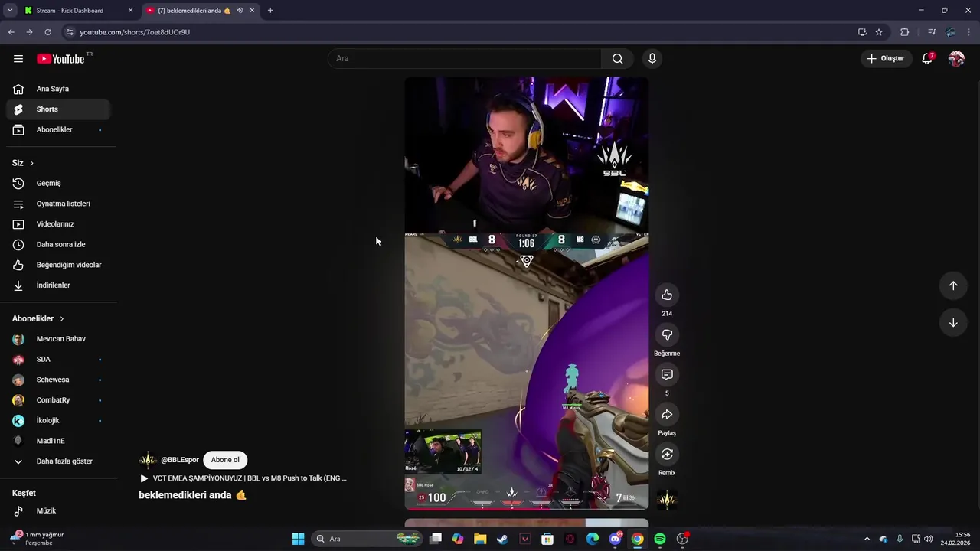The image size is (980, 551).
Task: Open linked VCT EMEA ŞAMPİYONUYUZ video
Action: 243,478
